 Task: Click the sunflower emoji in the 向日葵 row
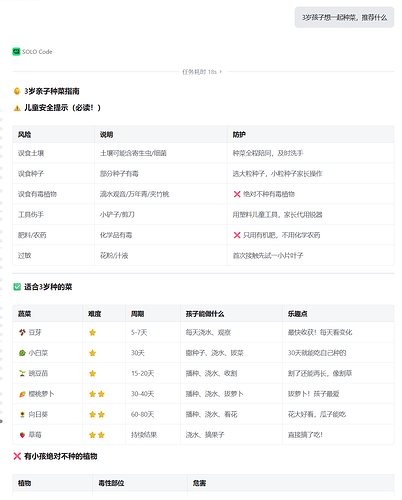tap(22, 414)
